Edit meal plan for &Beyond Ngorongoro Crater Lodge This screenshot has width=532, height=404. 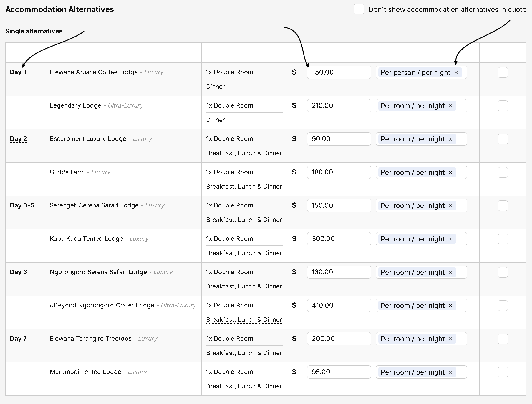(244, 320)
